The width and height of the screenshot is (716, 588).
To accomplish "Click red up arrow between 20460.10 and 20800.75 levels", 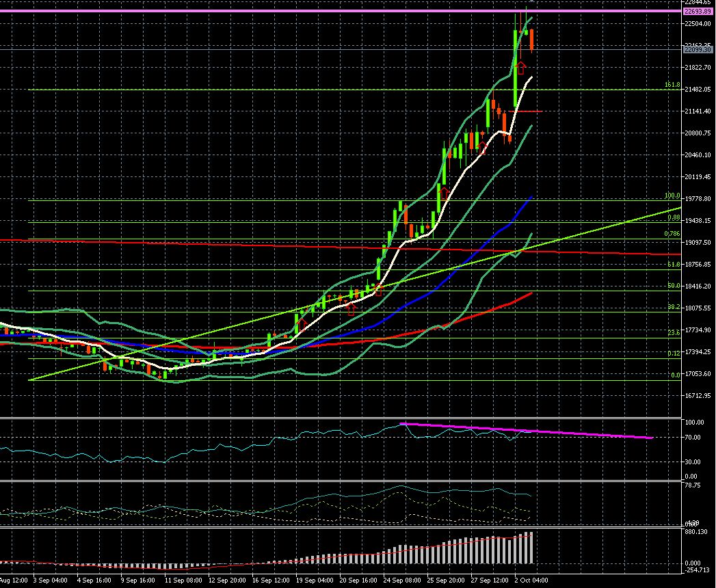I will [482, 148].
